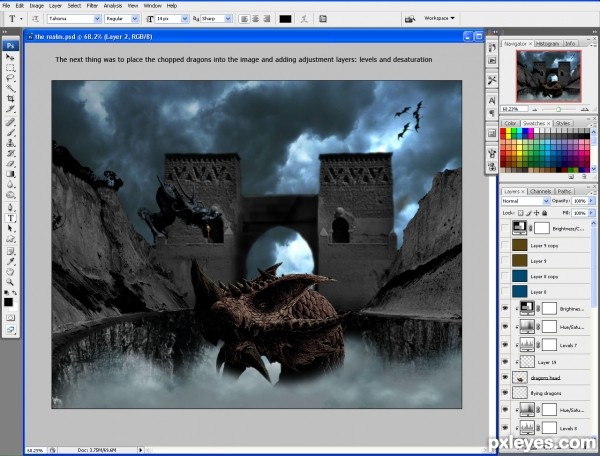Switch to the Channels tab

tap(540, 191)
